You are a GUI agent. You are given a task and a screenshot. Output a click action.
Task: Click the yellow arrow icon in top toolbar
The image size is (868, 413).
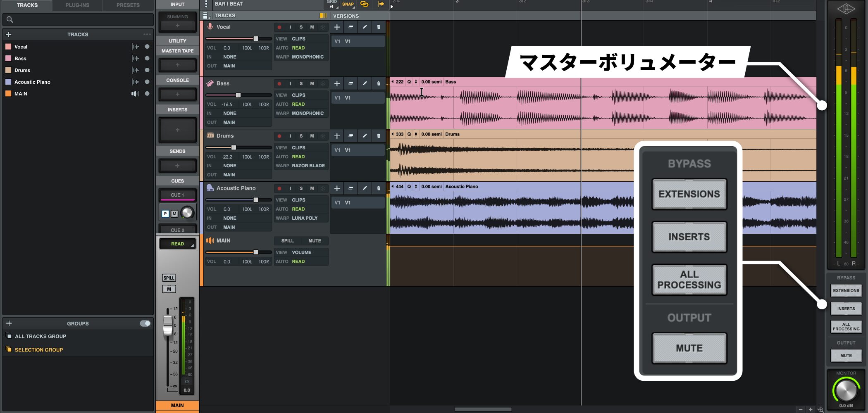click(x=381, y=4)
